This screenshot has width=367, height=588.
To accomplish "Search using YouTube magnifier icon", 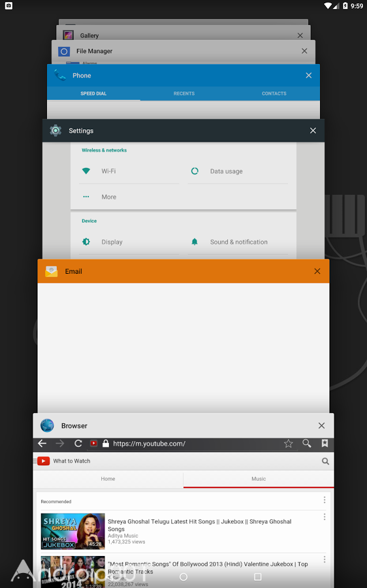I will coord(325,461).
